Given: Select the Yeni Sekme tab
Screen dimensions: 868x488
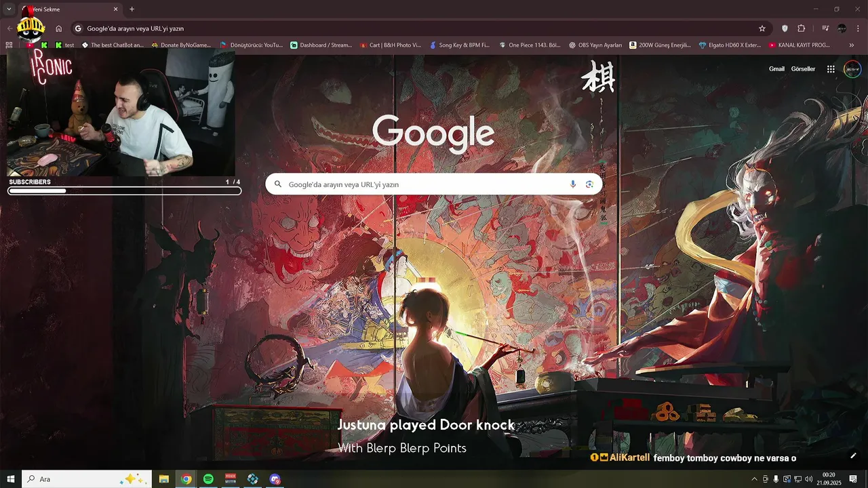Looking at the screenshot, I should tap(71, 9).
